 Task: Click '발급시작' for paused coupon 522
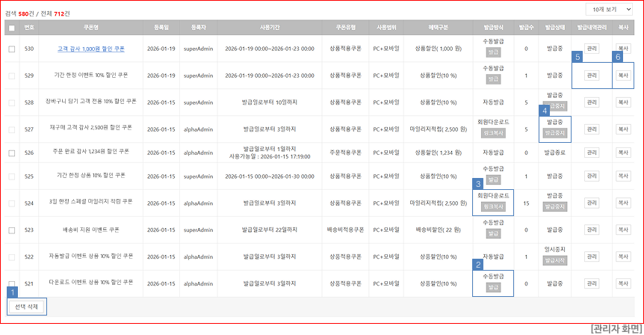[x=554, y=260]
